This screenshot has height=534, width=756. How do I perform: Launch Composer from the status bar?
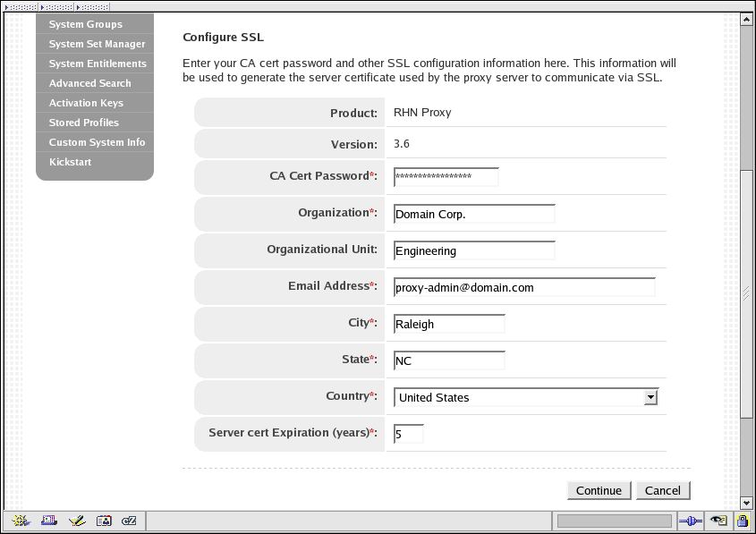click(77, 521)
